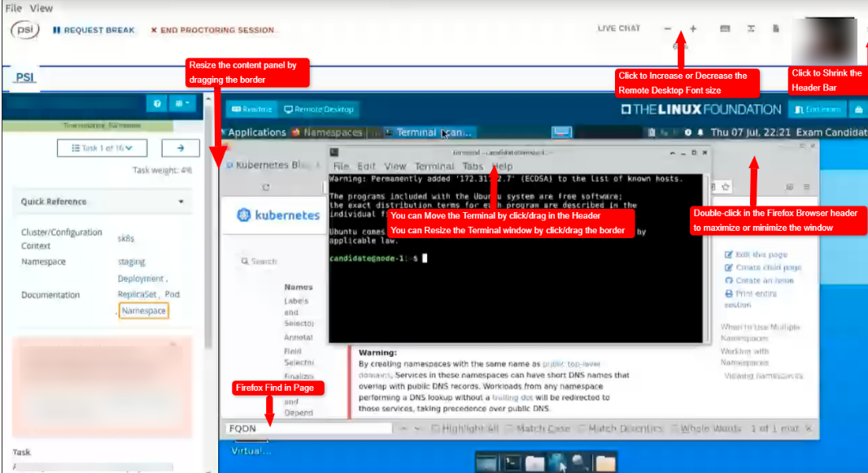Click END PROCTORING SESSION
This screenshot has width=868, height=473.
click(212, 30)
